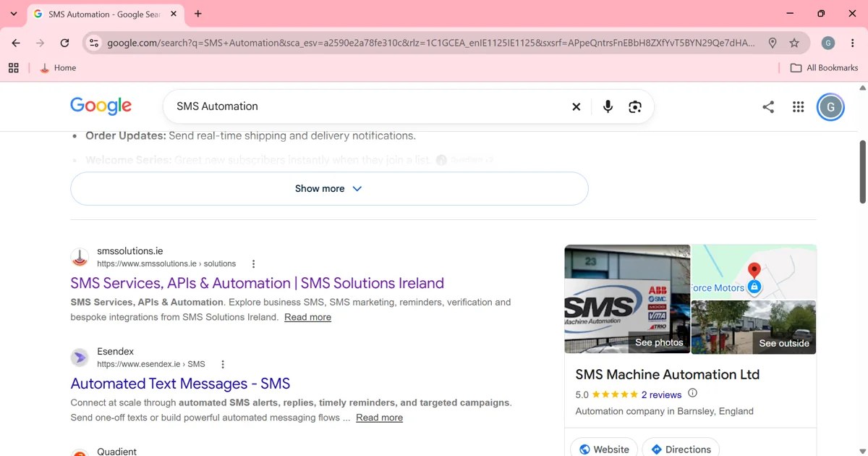Share these results with the share icon
This screenshot has width=868, height=456.
pyautogui.click(x=768, y=107)
